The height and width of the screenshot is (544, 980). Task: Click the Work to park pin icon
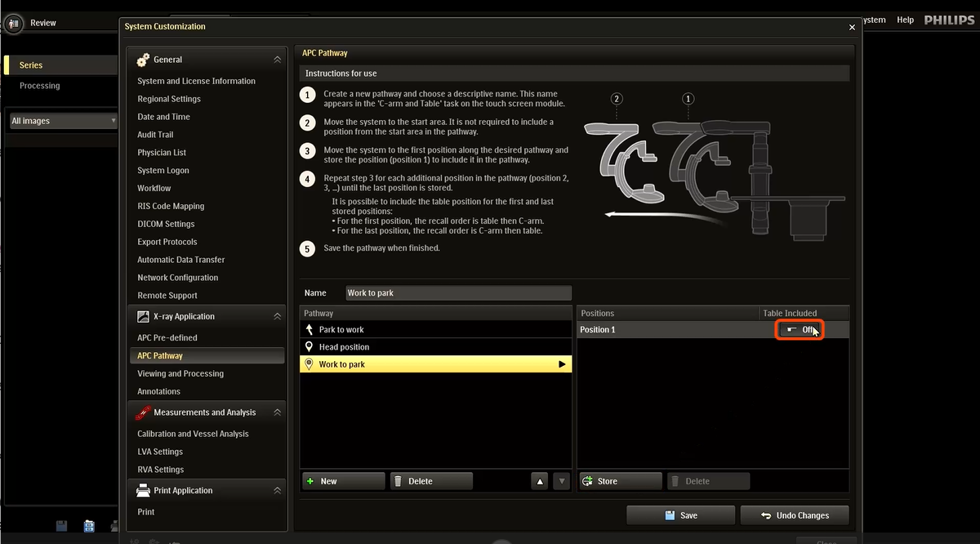click(x=309, y=364)
